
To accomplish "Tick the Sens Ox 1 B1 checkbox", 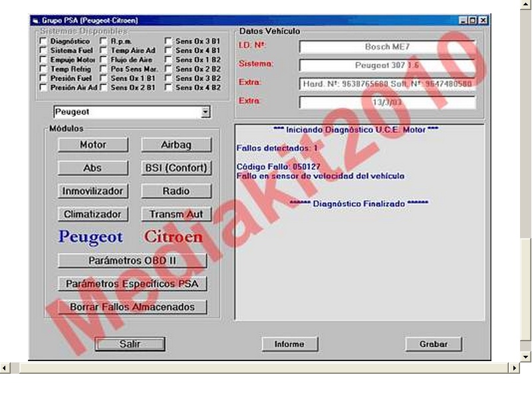I will pos(104,78).
